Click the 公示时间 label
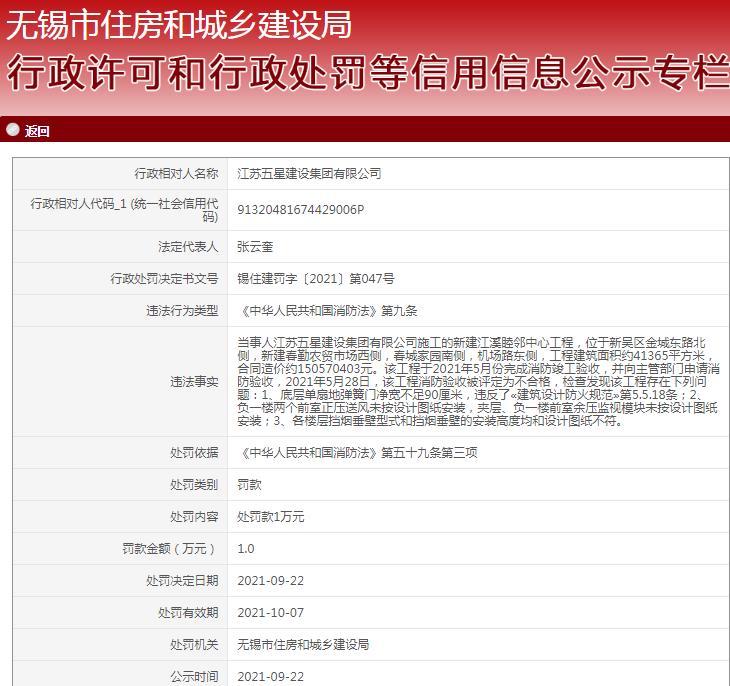This screenshot has width=730, height=686. tap(194, 677)
